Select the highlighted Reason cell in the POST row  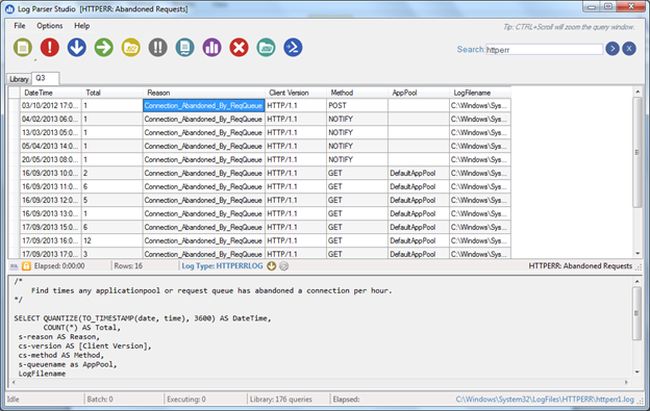[x=204, y=105]
